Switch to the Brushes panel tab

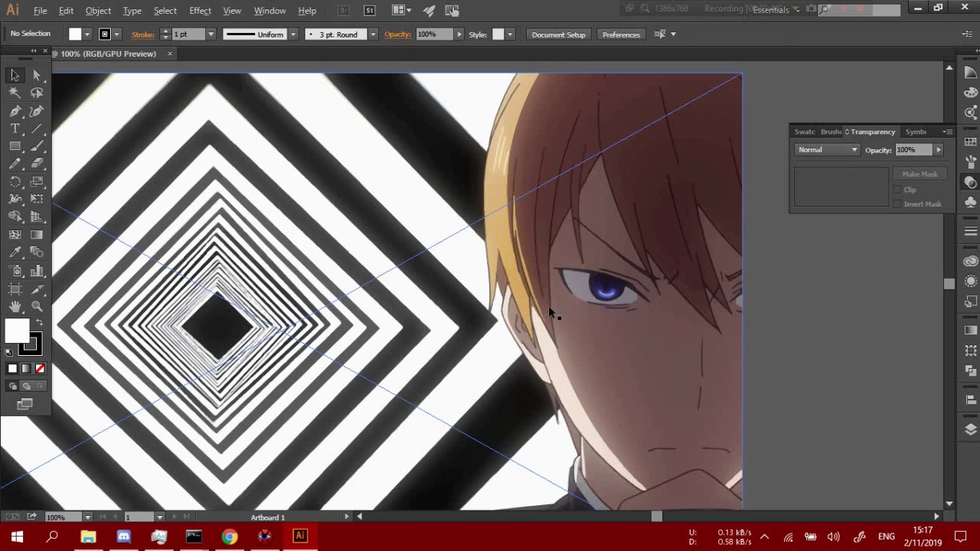click(x=831, y=132)
